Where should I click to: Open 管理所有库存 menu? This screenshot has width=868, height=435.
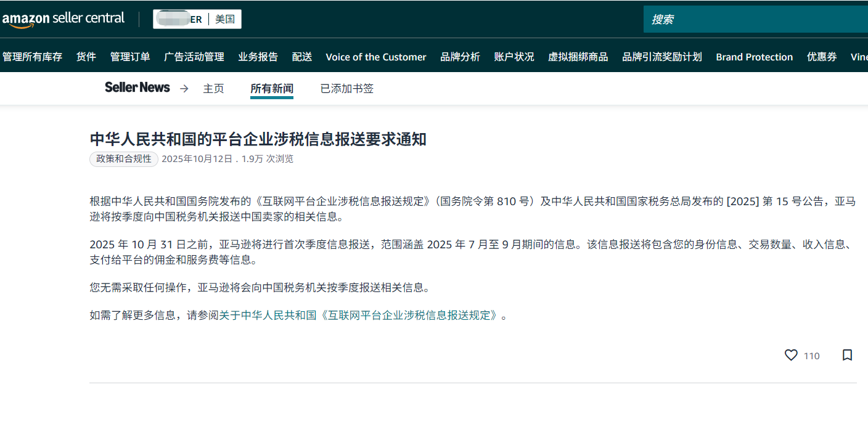(x=32, y=57)
